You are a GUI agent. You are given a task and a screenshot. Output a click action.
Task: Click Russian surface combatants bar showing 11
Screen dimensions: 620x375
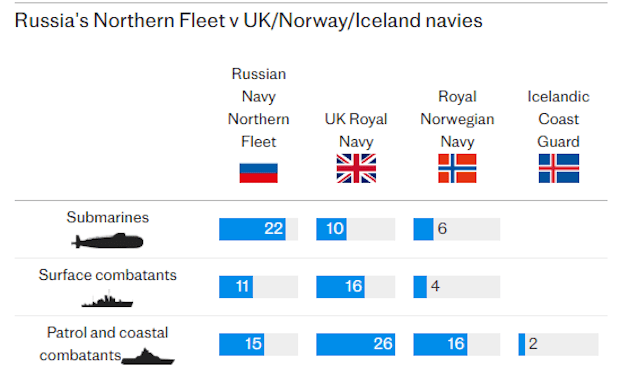[x=259, y=287]
